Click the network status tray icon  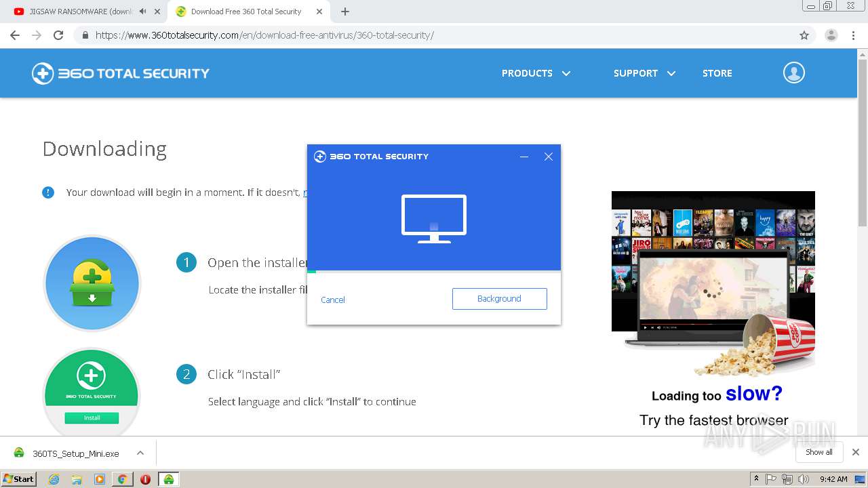coord(787,479)
